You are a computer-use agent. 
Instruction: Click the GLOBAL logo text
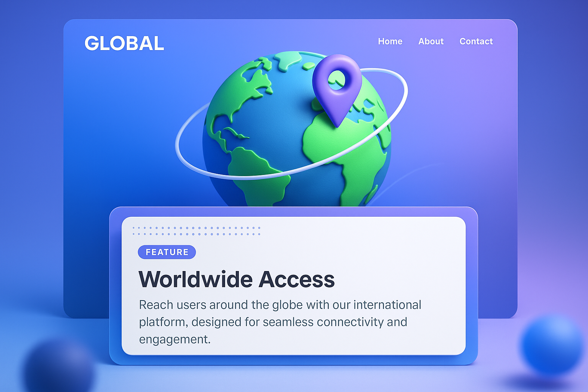[x=124, y=43]
